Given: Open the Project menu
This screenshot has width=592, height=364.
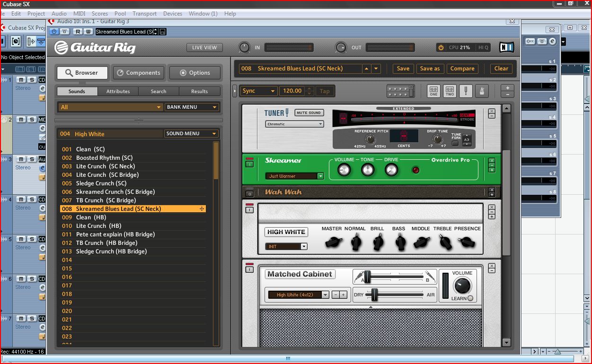Looking at the screenshot, I should point(36,14).
